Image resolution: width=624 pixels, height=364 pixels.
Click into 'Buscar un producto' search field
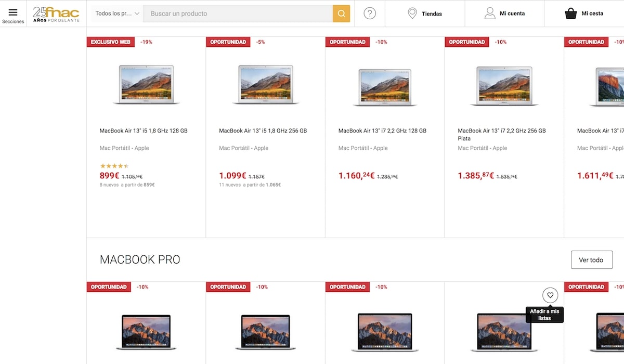coord(238,14)
